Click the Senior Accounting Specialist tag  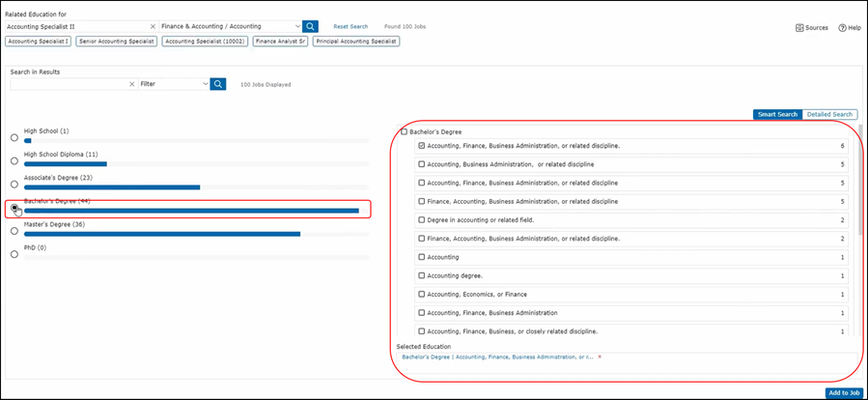tap(116, 42)
